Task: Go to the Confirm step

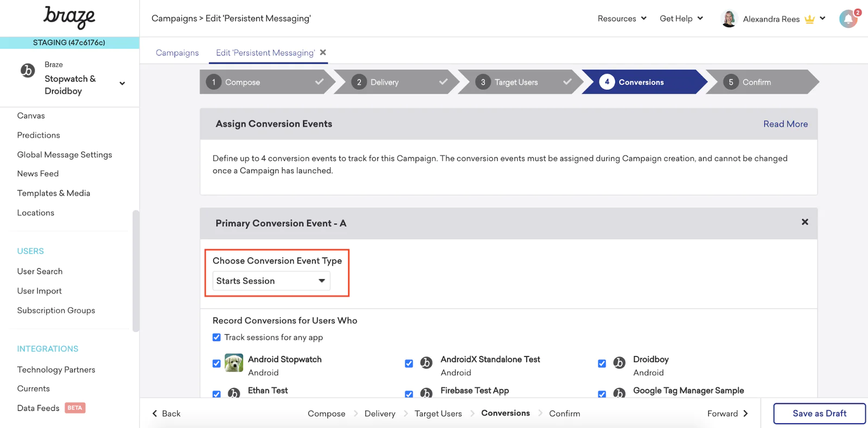Action: pos(756,82)
